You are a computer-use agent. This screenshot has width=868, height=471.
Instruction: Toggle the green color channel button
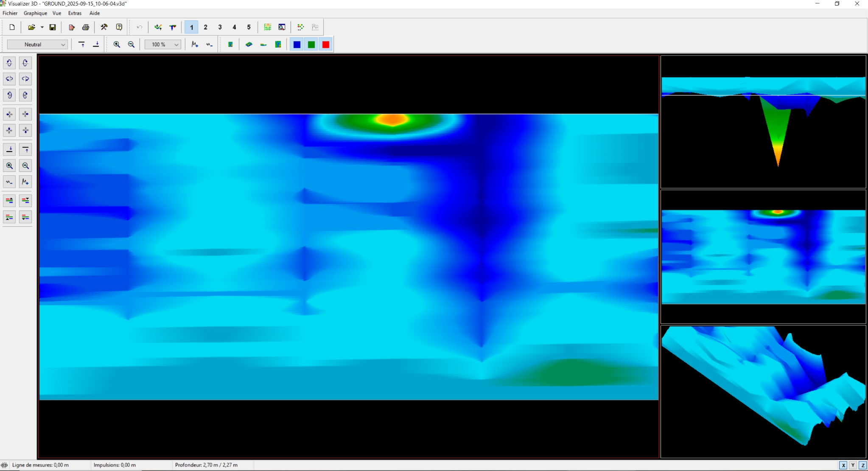pyautogui.click(x=311, y=45)
